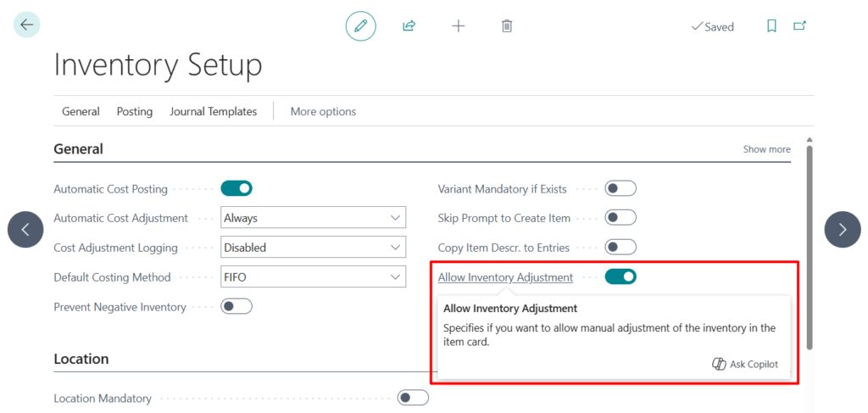The image size is (868, 413).
Task: Click the bookmark icon
Action: tap(771, 26)
